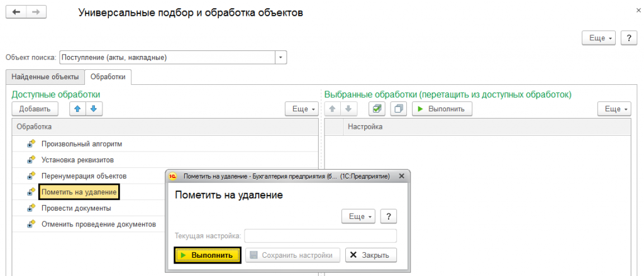Click the Закрыть button
This screenshot has height=276, width=644.
371,255
